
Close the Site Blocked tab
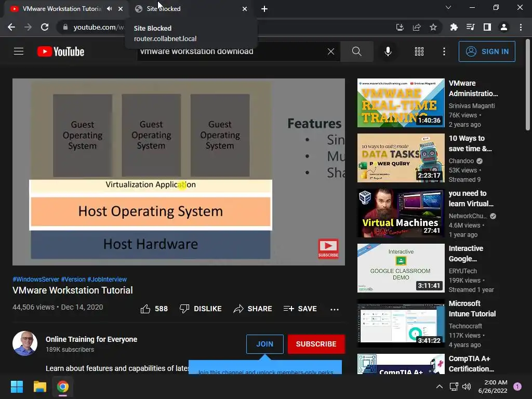coord(245,9)
